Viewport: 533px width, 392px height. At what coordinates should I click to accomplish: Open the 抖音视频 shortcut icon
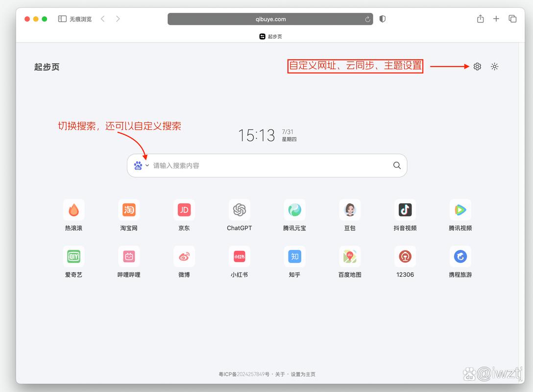(405, 210)
